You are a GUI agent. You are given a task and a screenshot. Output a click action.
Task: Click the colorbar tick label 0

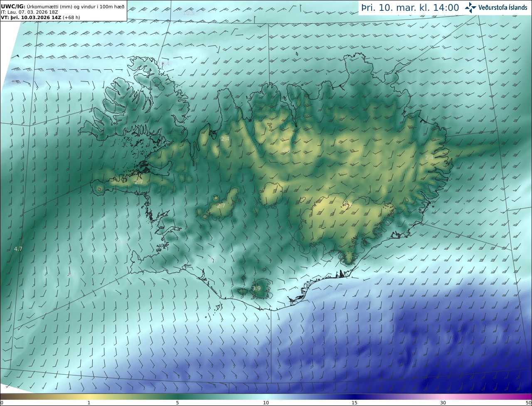(x=2, y=403)
